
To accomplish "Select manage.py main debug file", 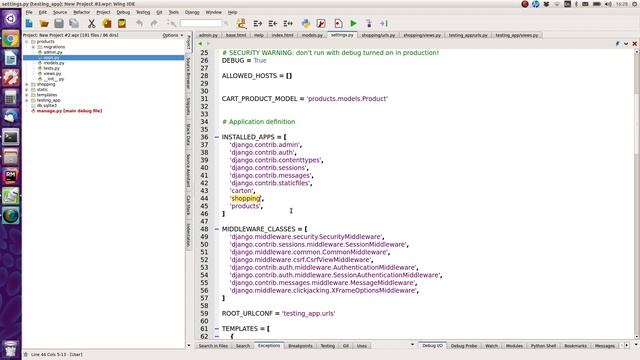I will (69, 111).
